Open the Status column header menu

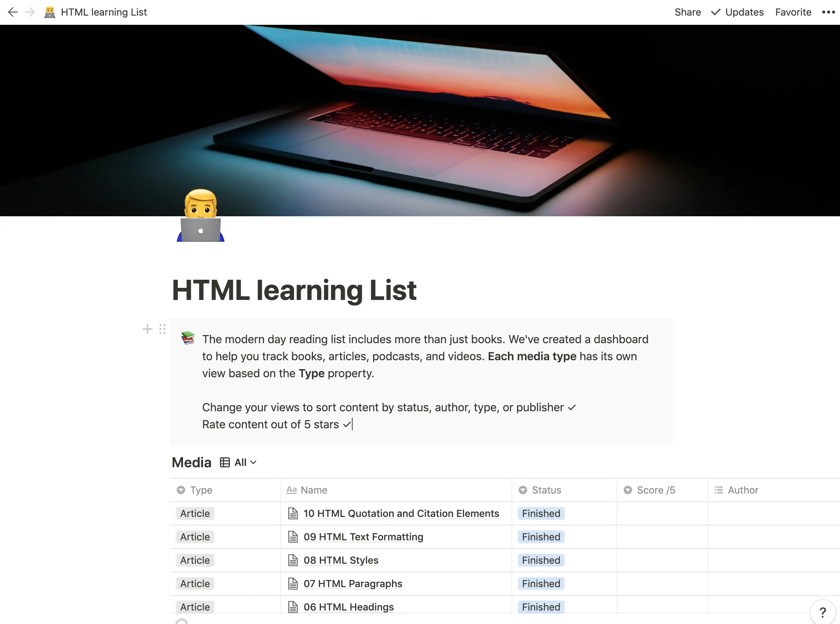546,490
